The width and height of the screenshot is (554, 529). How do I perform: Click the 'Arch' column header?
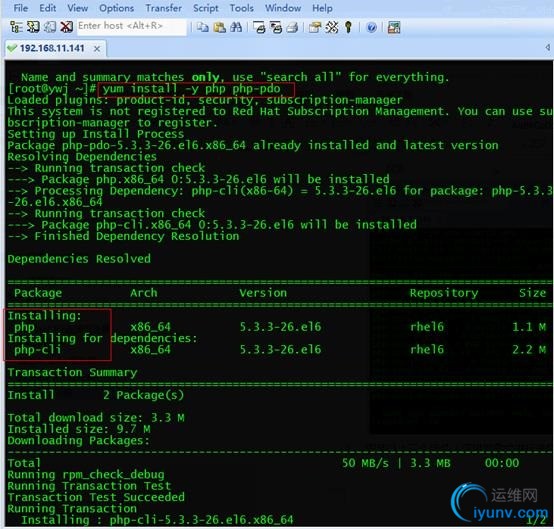(143, 293)
